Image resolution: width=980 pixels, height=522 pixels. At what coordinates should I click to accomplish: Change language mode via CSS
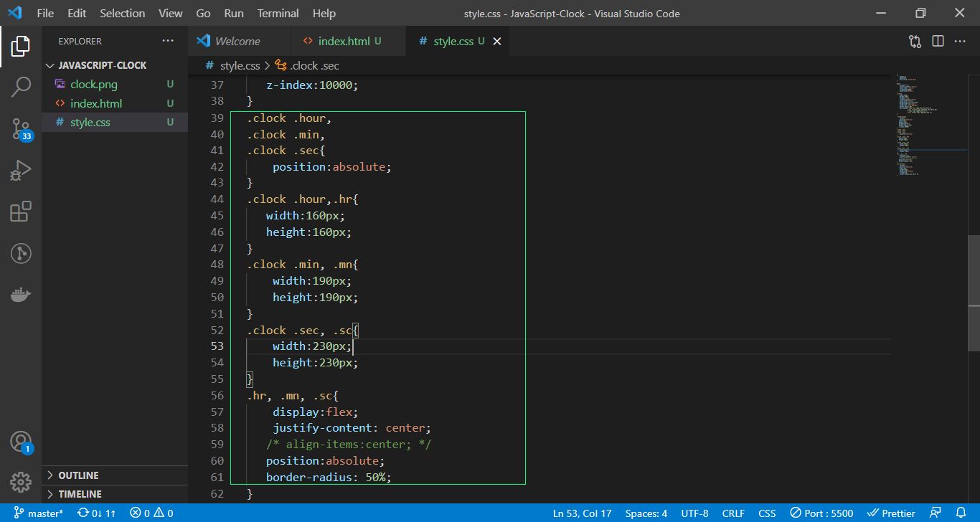click(767, 513)
